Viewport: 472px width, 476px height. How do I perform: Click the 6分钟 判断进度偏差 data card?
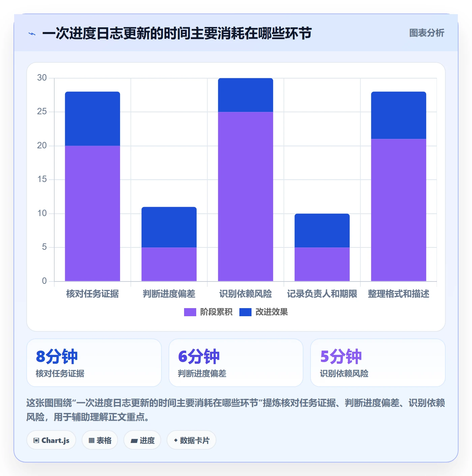[236, 363]
